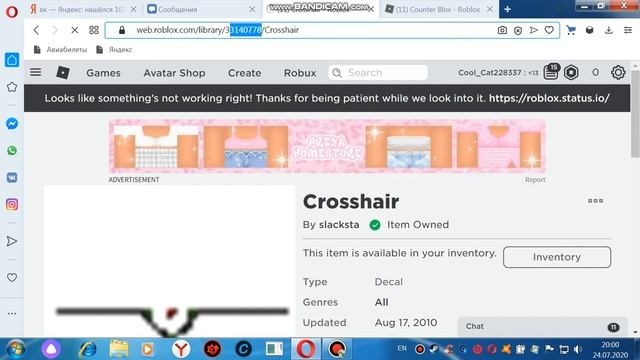This screenshot has height=360, width=640.
Task: Open Crosshair item three-dots options menu
Action: tap(596, 201)
